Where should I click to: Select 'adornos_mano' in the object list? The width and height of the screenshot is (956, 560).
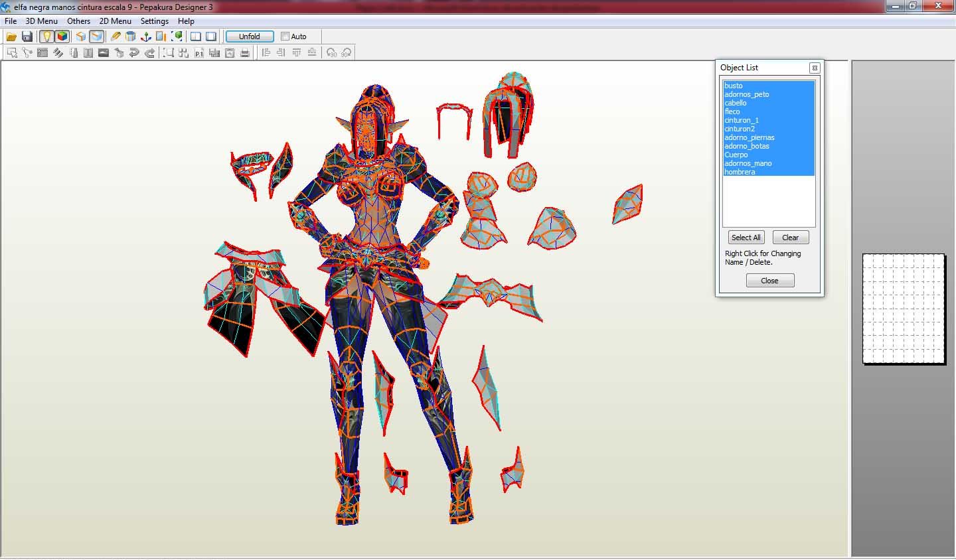769,163
